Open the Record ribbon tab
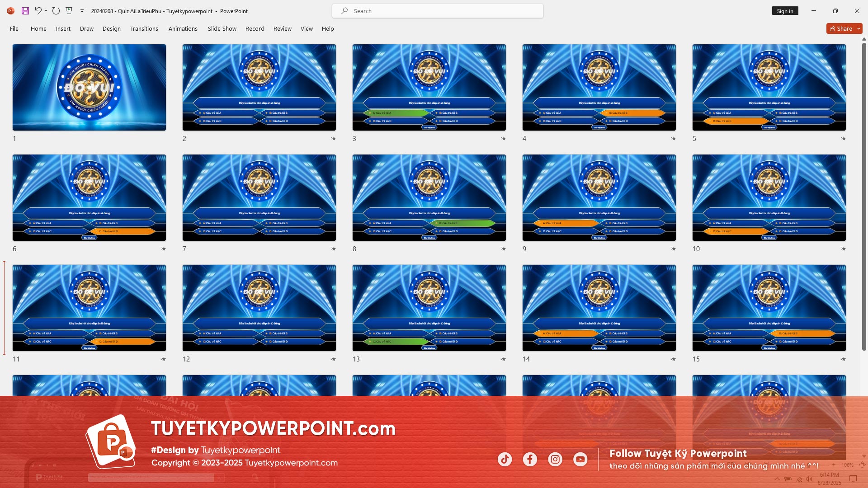This screenshot has height=488, width=868. 255,28
